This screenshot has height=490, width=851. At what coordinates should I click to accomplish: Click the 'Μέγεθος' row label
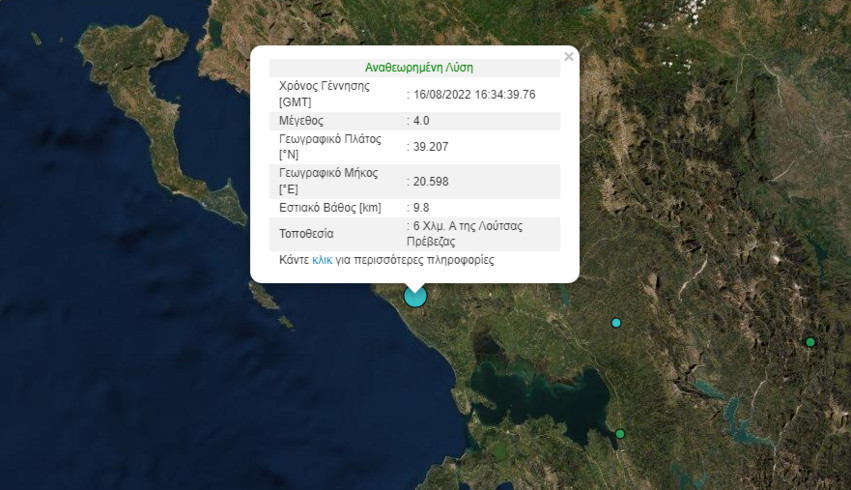[302, 121]
